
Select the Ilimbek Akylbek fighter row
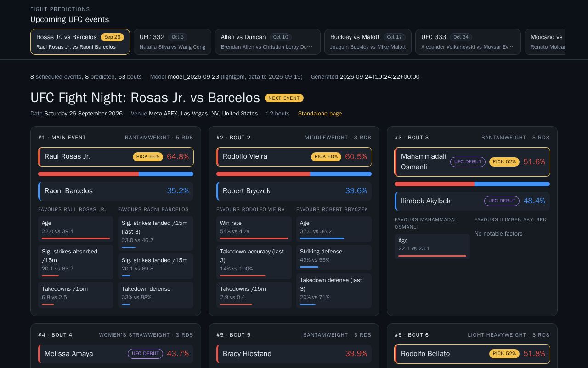point(472,201)
